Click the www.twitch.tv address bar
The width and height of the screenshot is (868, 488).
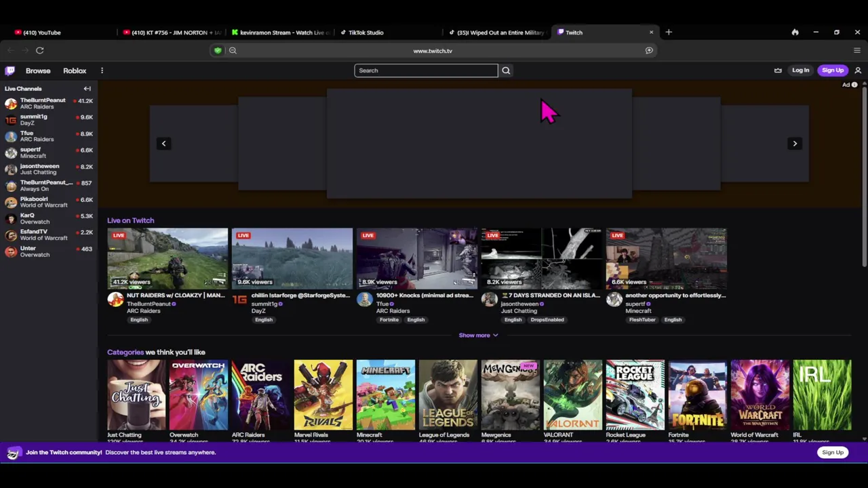point(433,50)
